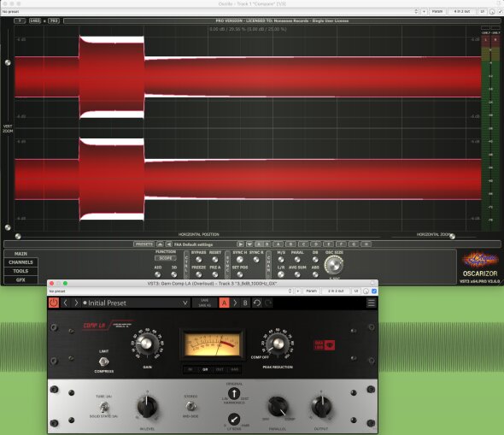Click the Presets button in Oscarizor
Viewport: 504px width, 435px height.
pos(144,244)
